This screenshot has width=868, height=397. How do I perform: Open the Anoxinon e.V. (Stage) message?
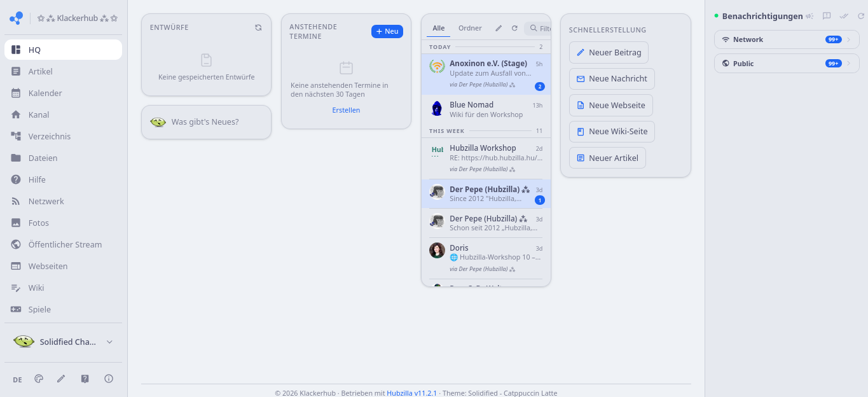(x=486, y=74)
